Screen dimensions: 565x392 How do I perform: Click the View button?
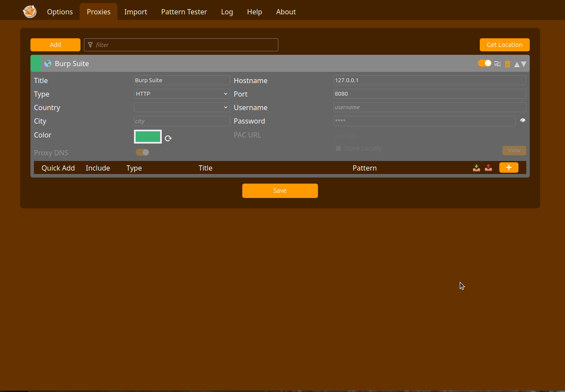coord(514,151)
